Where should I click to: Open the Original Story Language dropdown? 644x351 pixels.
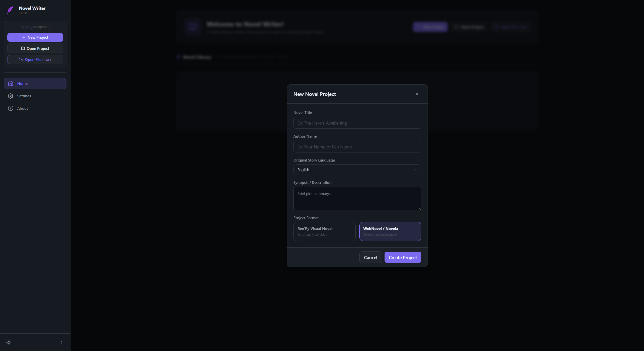(x=357, y=170)
